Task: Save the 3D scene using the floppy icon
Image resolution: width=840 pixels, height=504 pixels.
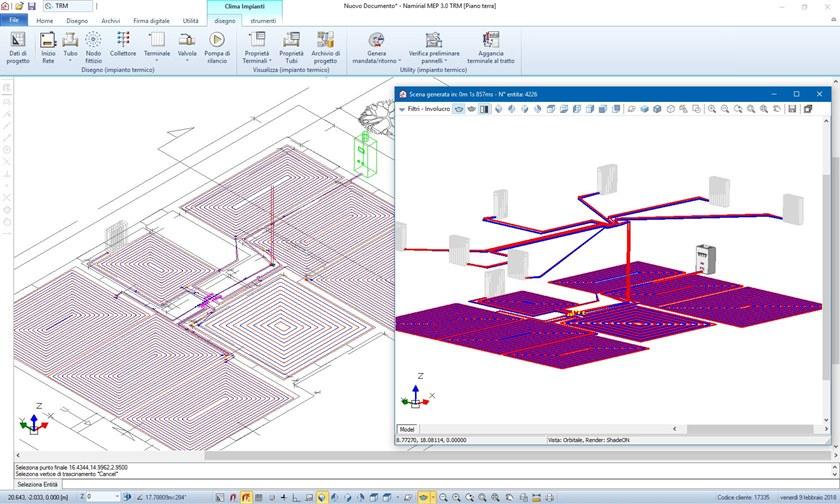Action: [792, 109]
